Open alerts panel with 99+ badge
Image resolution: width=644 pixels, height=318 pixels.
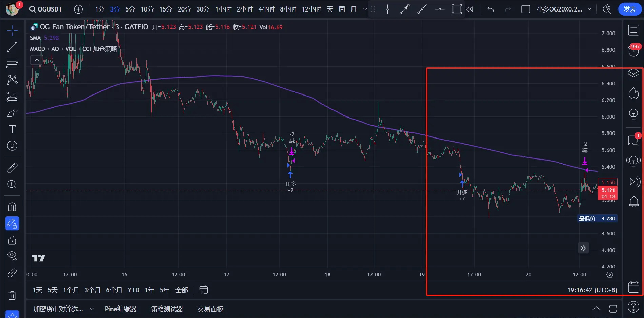click(x=633, y=50)
